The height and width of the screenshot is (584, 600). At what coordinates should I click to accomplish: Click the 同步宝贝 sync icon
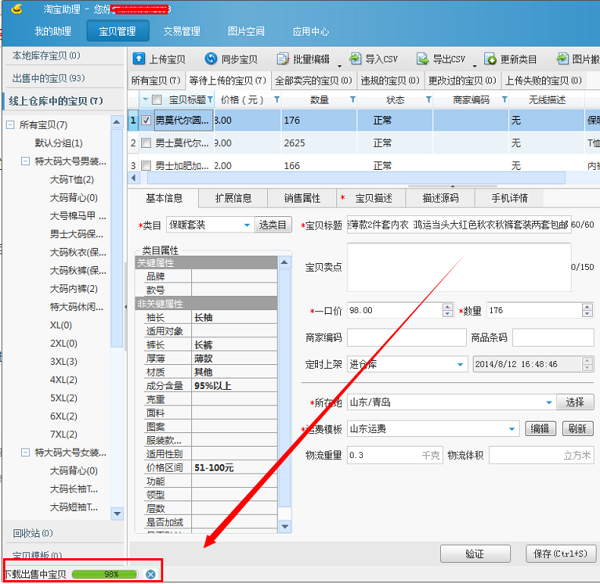tap(211, 59)
